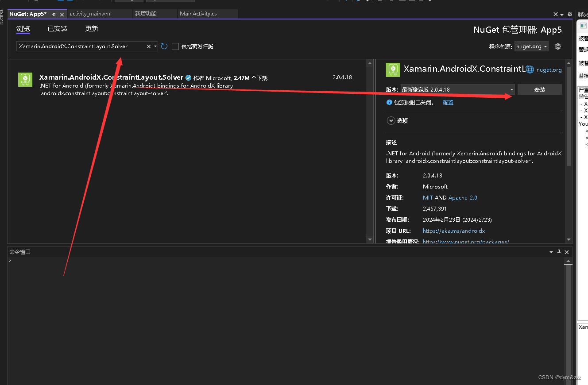
Task: Open the 命令窗口 window options dropdown
Action: 551,252
